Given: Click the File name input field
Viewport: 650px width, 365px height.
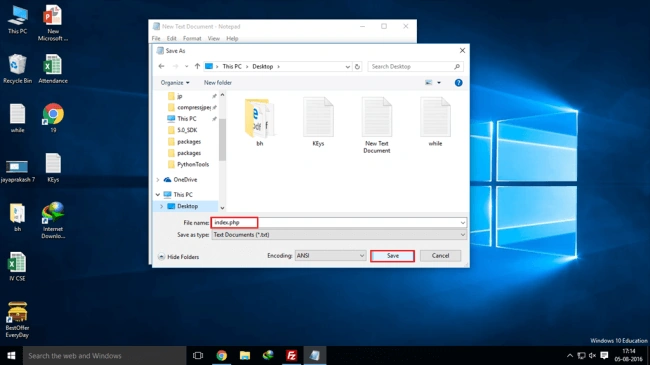Looking at the screenshot, I should [338, 223].
